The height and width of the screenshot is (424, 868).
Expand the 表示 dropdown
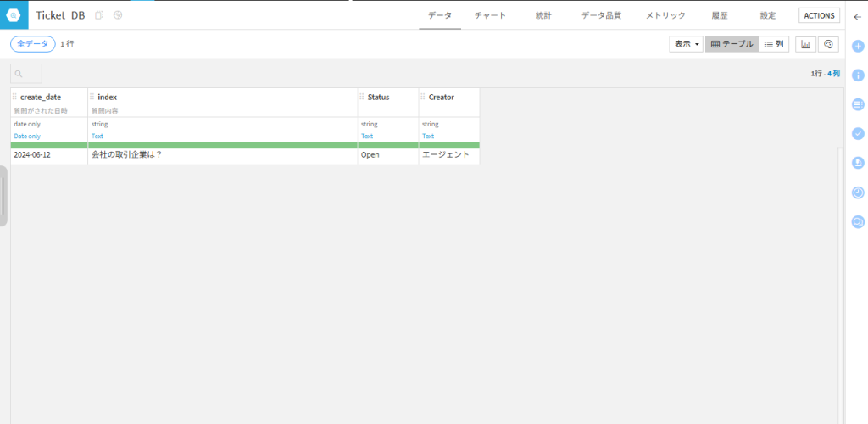(x=687, y=44)
